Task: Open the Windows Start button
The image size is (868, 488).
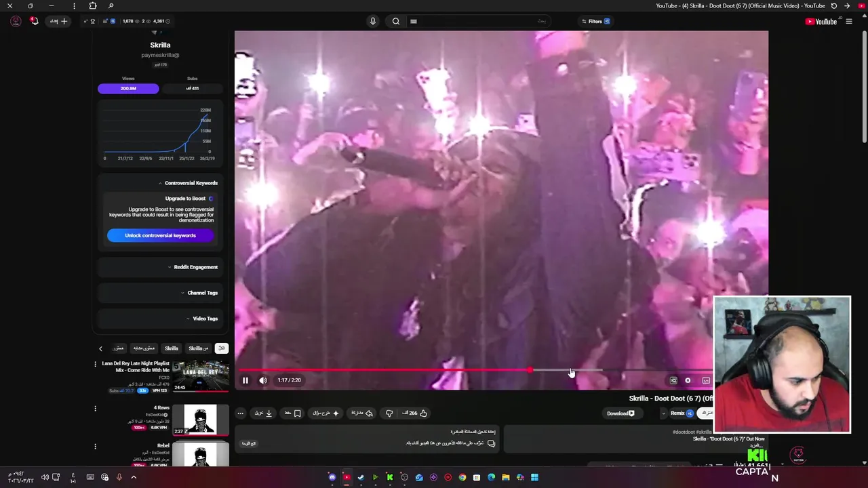Action: coord(534,477)
